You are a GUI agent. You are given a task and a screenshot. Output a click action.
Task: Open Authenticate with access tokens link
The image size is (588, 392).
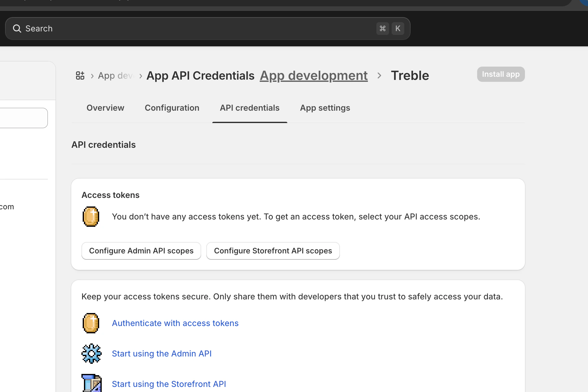pos(175,323)
